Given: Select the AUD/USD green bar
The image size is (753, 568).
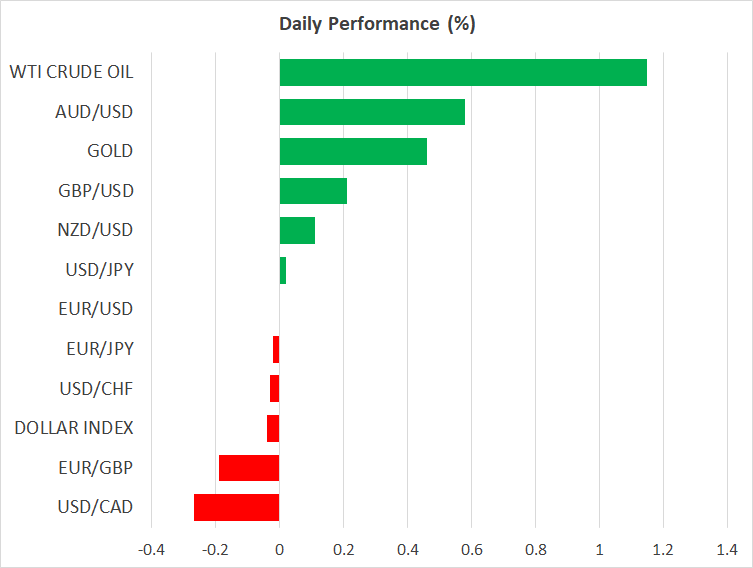Looking at the screenshot, I should [372, 112].
